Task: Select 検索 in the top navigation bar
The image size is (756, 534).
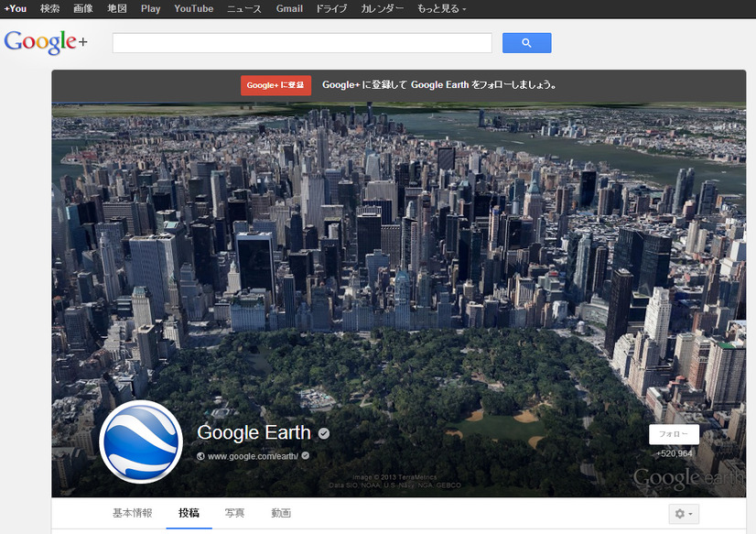Action: (49, 8)
